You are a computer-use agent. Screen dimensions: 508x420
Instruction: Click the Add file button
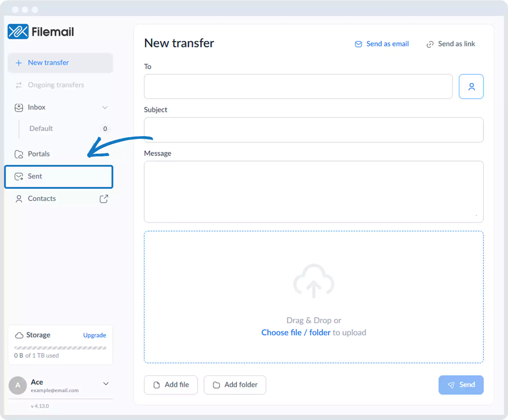tap(171, 385)
